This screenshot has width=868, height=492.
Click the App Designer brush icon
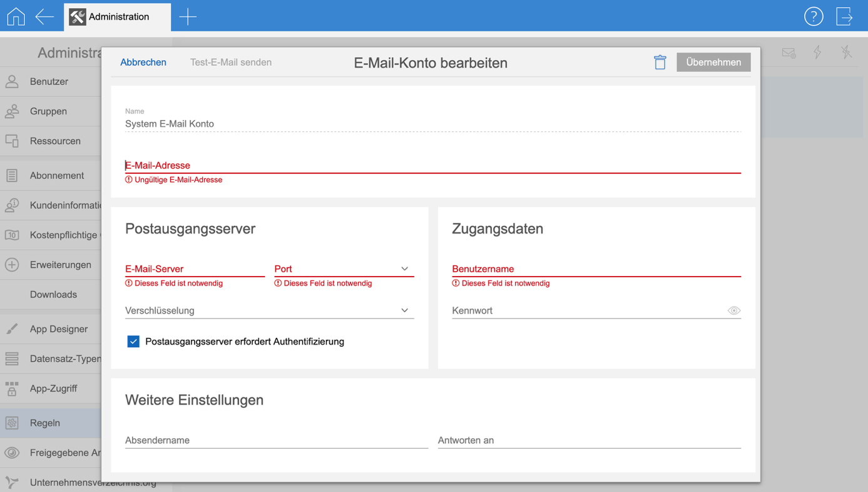12,329
